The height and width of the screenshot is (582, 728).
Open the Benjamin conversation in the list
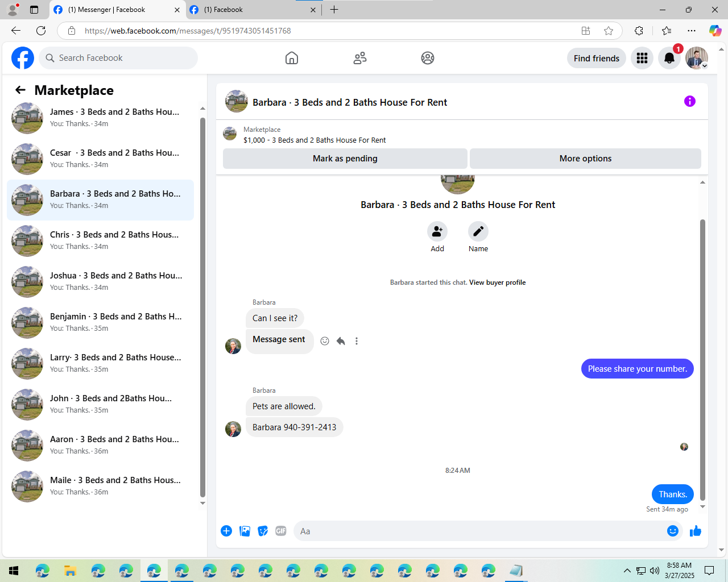pyautogui.click(x=100, y=323)
